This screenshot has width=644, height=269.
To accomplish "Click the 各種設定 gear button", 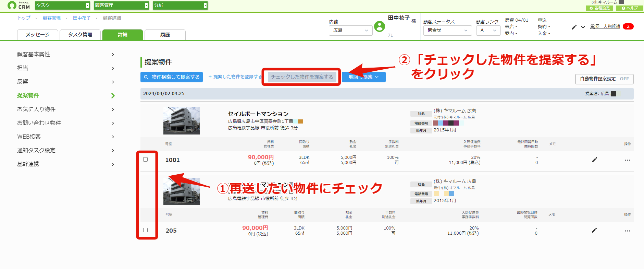I will (599, 8).
